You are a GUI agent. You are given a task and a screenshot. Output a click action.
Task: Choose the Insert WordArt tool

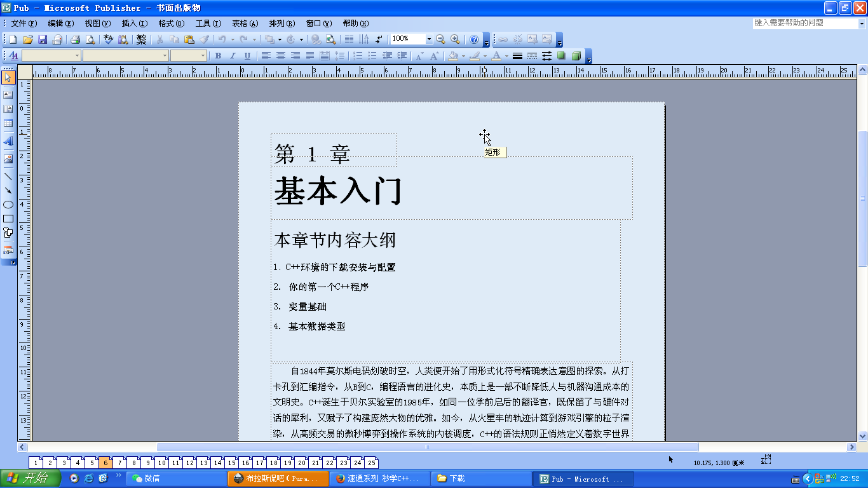[8, 140]
